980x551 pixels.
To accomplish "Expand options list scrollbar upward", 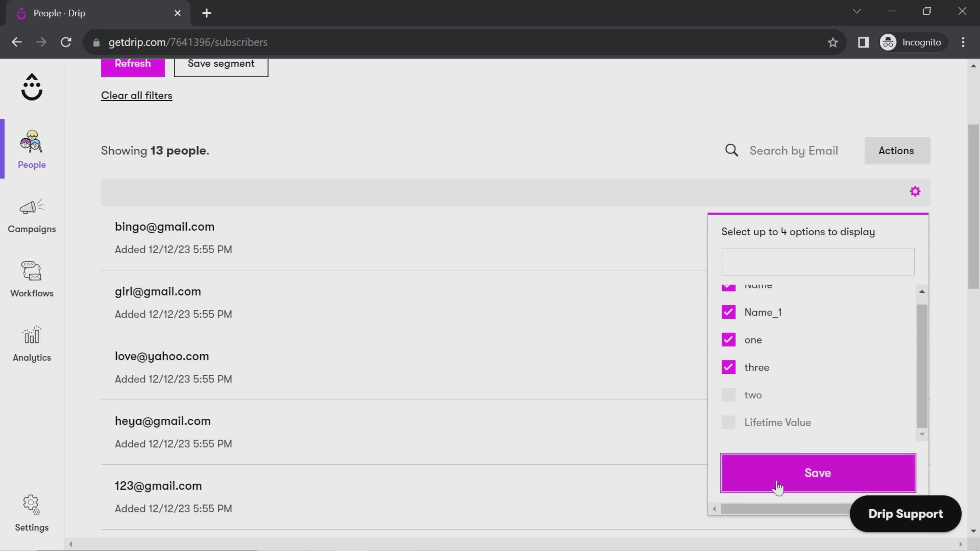I will click(x=923, y=291).
